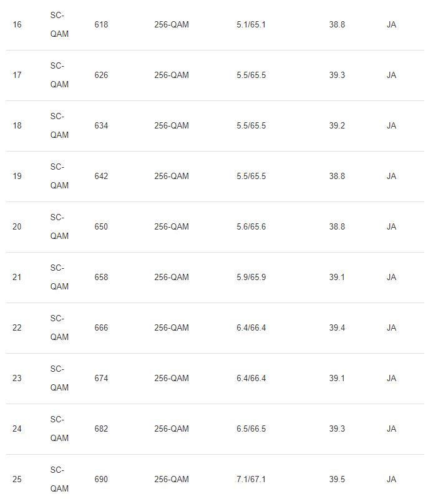The image size is (428, 504).
Task: Select the 642 frequency value
Action: pos(101,177)
